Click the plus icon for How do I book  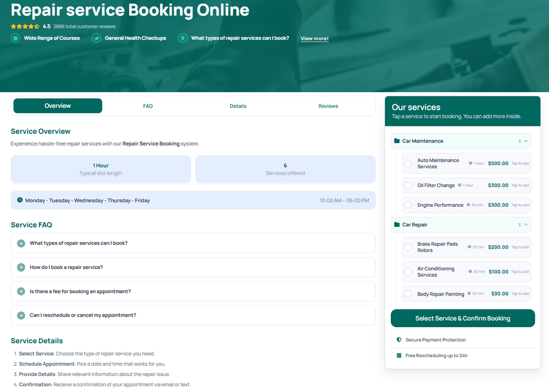(x=21, y=268)
